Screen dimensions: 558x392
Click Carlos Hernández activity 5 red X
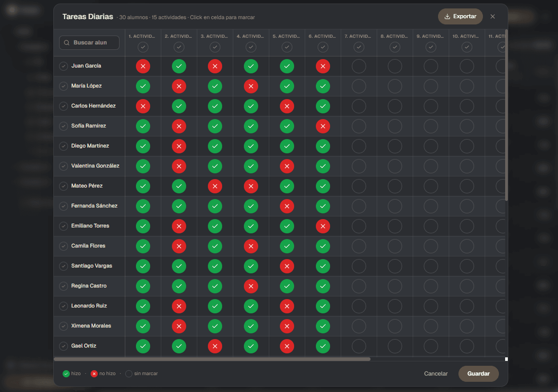click(287, 107)
